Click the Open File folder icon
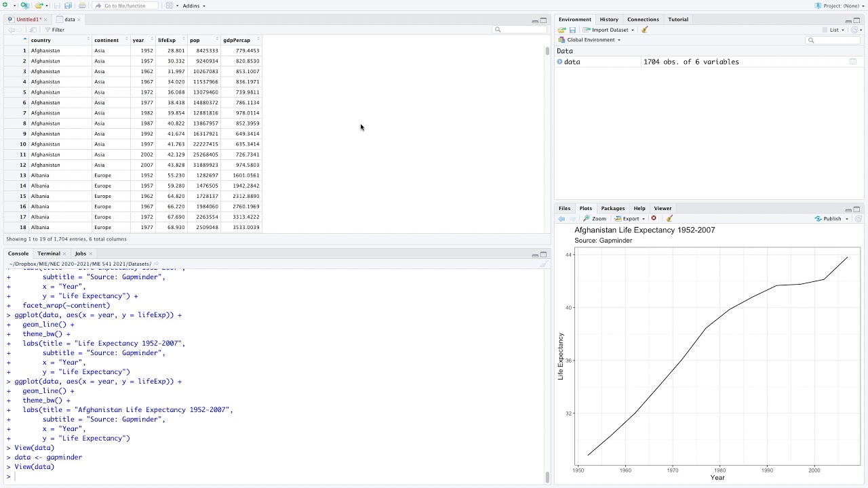 39,5
